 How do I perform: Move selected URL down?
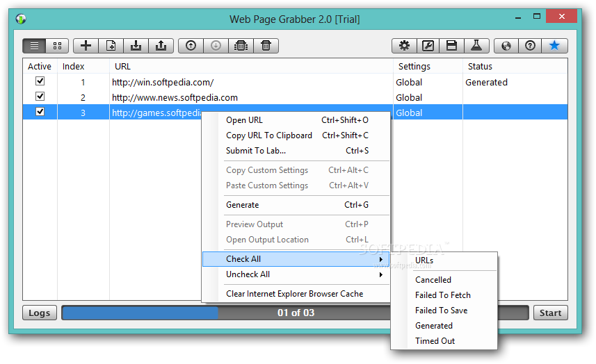coord(216,46)
